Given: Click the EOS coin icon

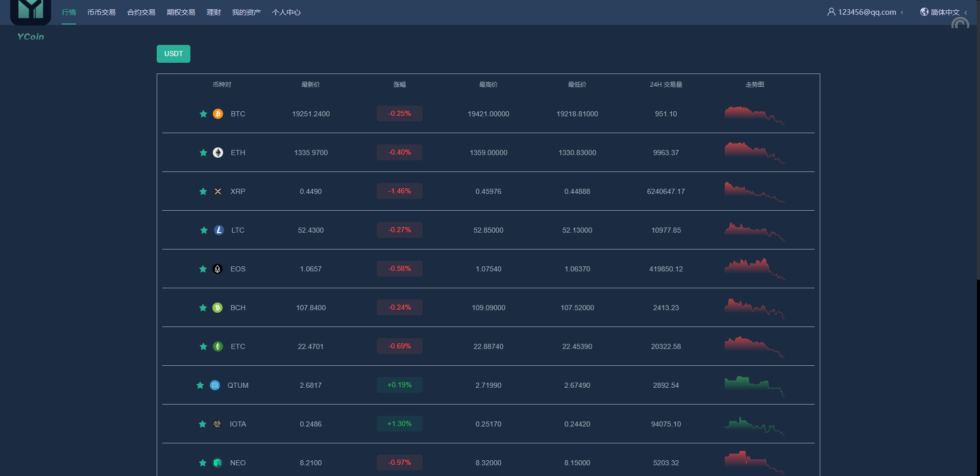Looking at the screenshot, I should (x=217, y=269).
